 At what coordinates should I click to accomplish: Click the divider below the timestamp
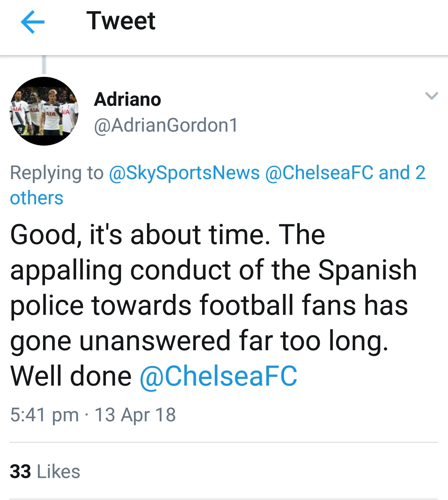tap(223, 441)
